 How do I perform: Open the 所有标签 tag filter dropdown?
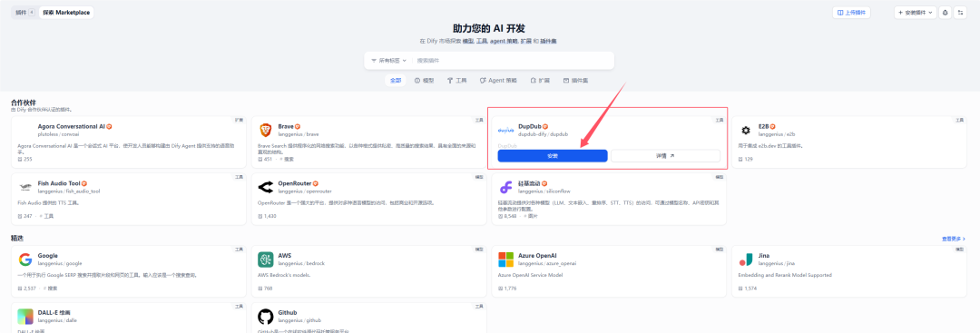(388, 61)
